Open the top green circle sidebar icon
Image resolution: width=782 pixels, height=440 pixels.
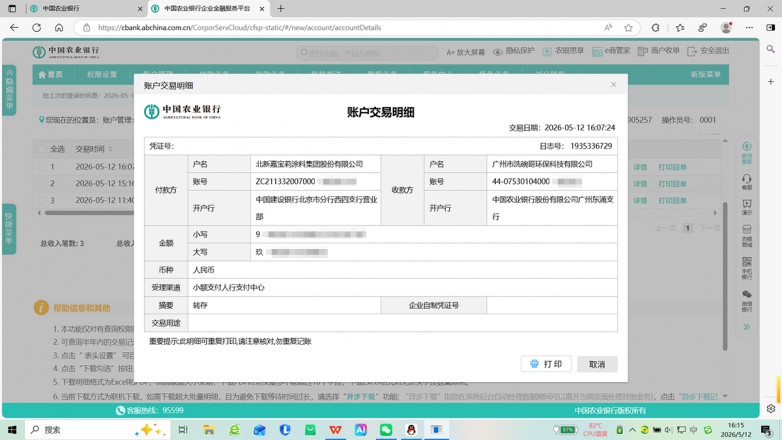(747, 153)
